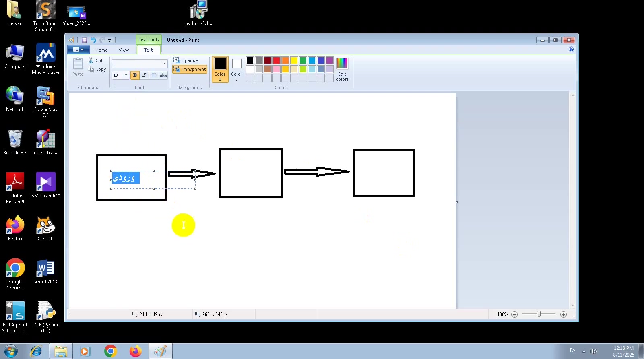644x359 pixels.
Task: Open the Edit colors dialog
Action: 342,69
